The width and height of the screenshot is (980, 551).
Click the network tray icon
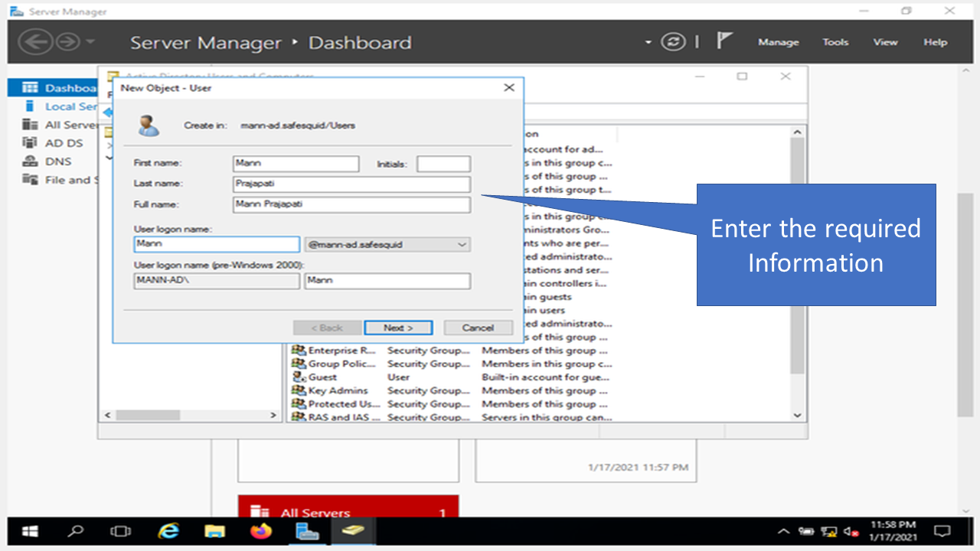(828, 531)
